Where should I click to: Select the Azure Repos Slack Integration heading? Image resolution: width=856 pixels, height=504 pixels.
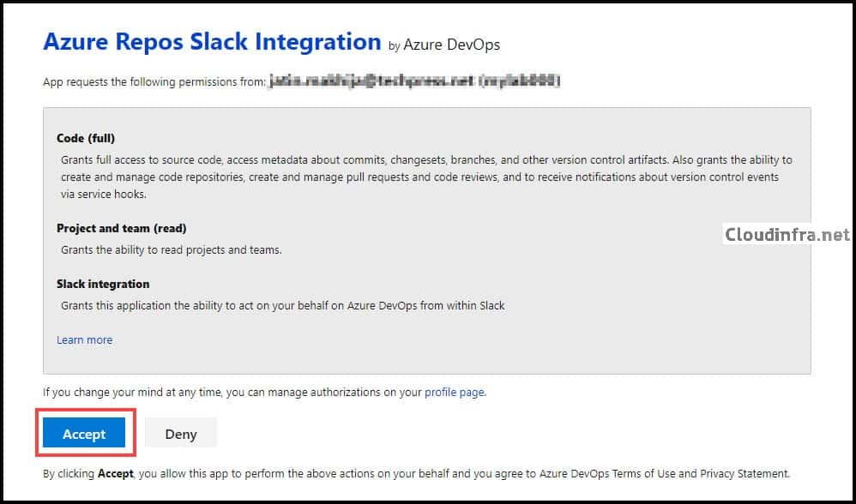click(212, 41)
